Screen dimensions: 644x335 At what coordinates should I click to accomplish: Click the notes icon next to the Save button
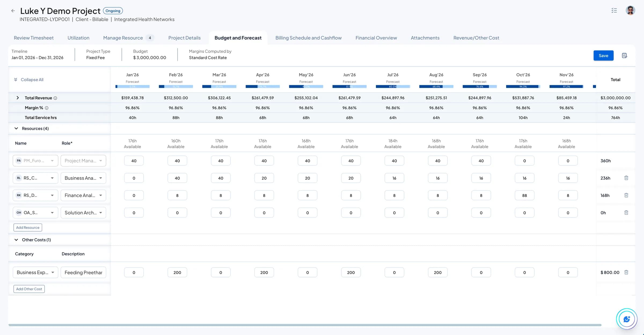tap(625, 55)
